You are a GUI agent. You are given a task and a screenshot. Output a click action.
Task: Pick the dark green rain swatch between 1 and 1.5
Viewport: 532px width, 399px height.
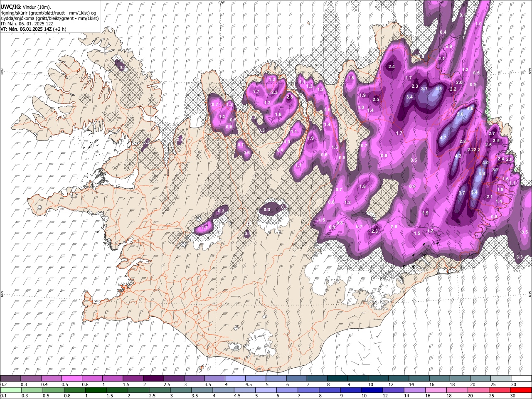click(x=96, y=390)
